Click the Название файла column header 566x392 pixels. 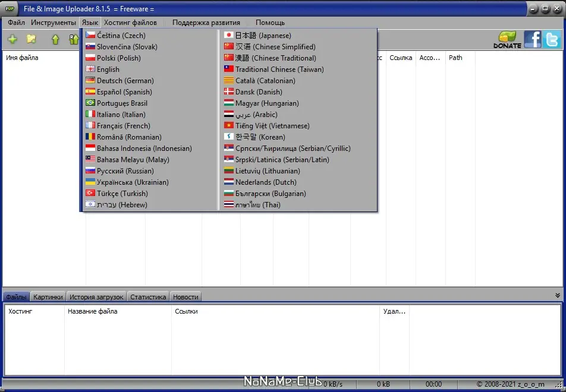point(118,311)
